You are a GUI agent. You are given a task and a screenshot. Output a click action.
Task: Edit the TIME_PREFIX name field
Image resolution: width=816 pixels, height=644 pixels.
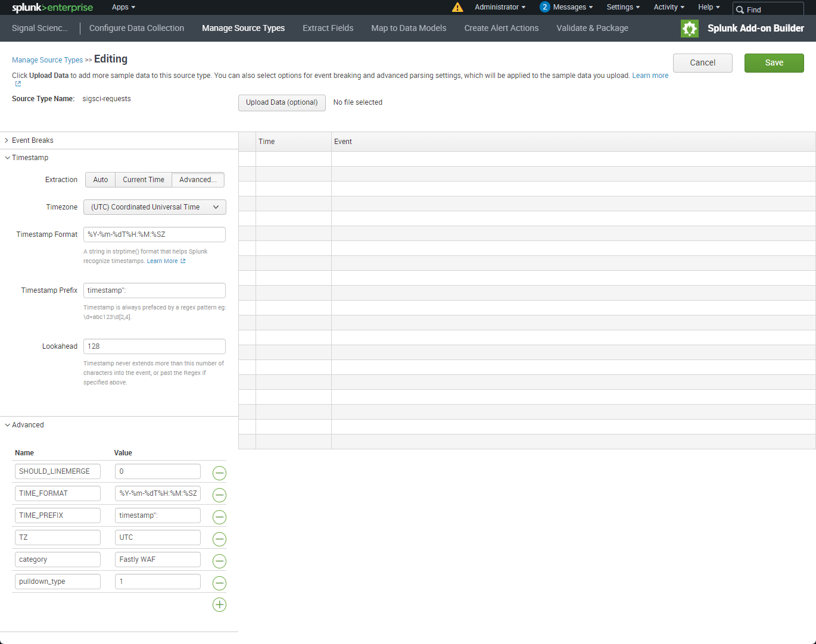click(58, 515)
